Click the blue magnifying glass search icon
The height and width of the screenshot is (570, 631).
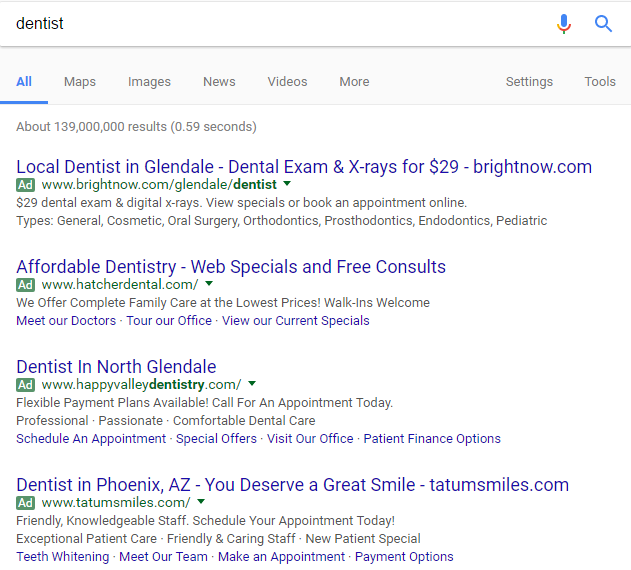coord(603,24)
